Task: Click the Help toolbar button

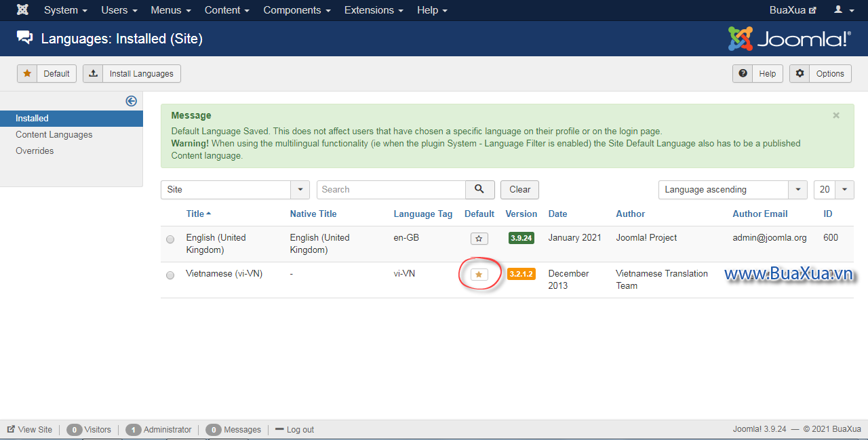Action: coord(757,74)
